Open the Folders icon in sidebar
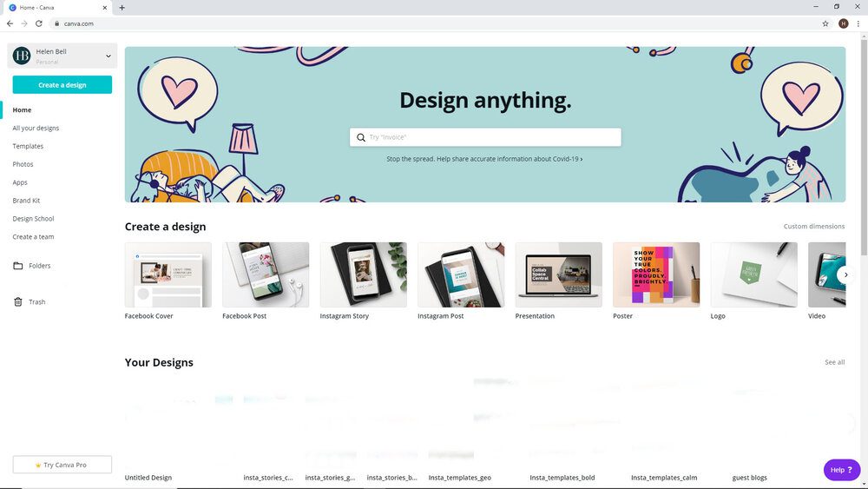 coord(17,266)
